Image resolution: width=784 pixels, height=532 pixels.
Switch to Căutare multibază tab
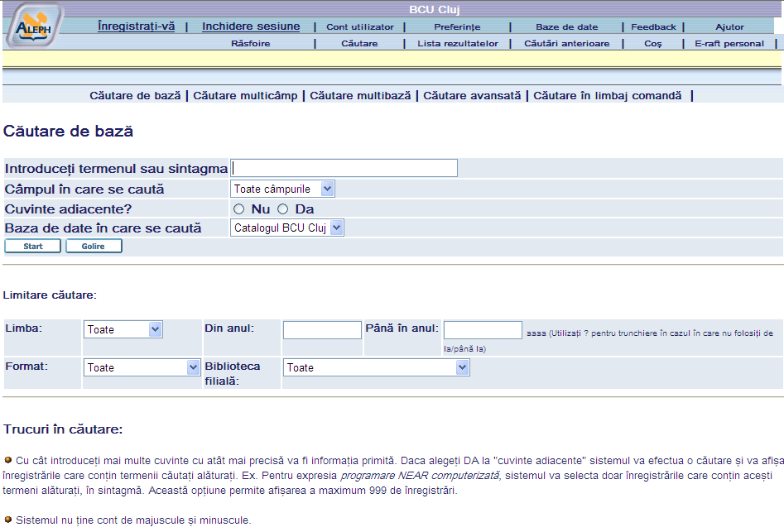360,95
